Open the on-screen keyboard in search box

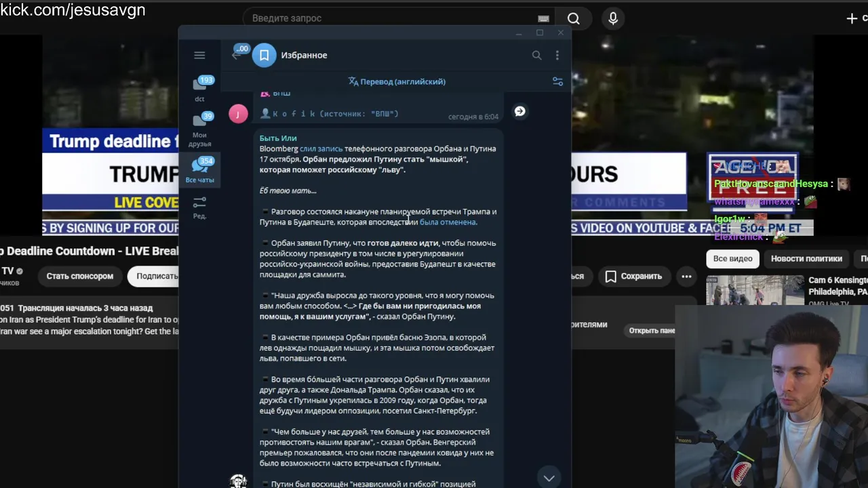[543, 18]
